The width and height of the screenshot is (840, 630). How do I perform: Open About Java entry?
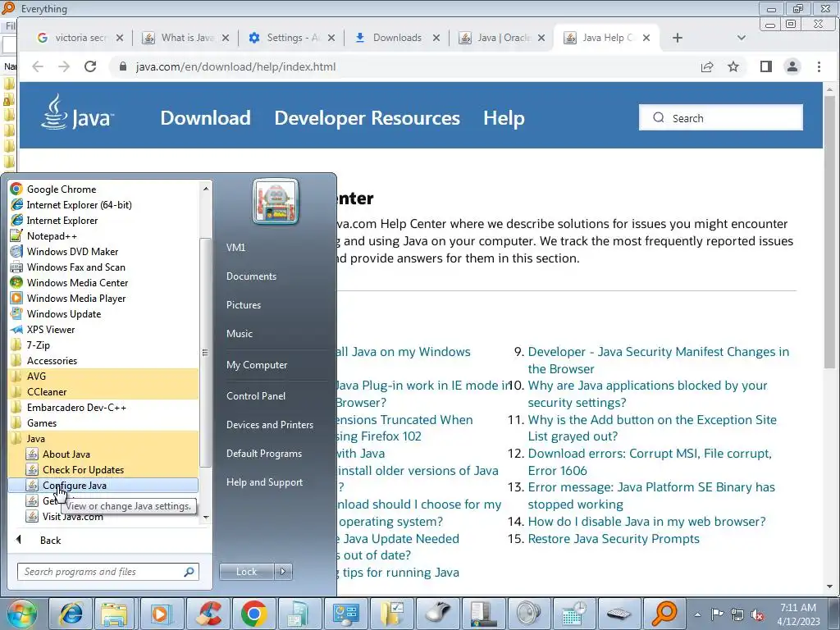click(x=66, y=454)
